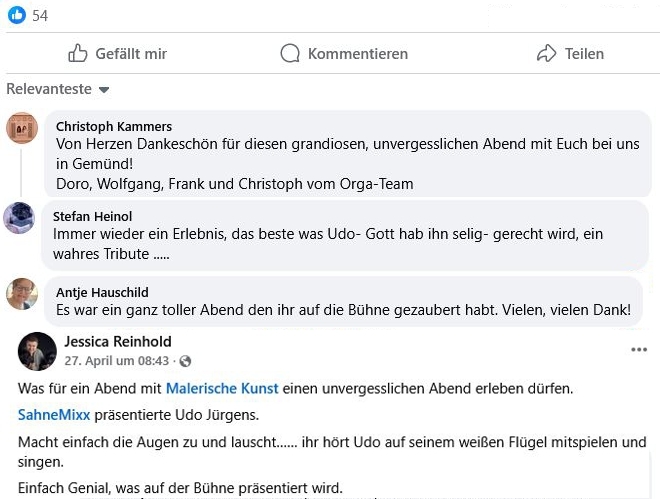Click the blue like reaction icon
This screenshot has width=660, height=499.
coord(17,15)
